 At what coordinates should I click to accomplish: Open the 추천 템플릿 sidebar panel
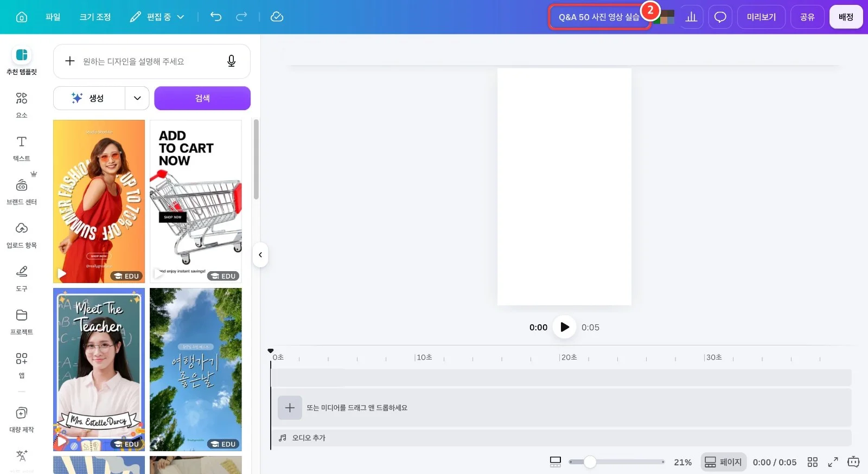point(22,61)
